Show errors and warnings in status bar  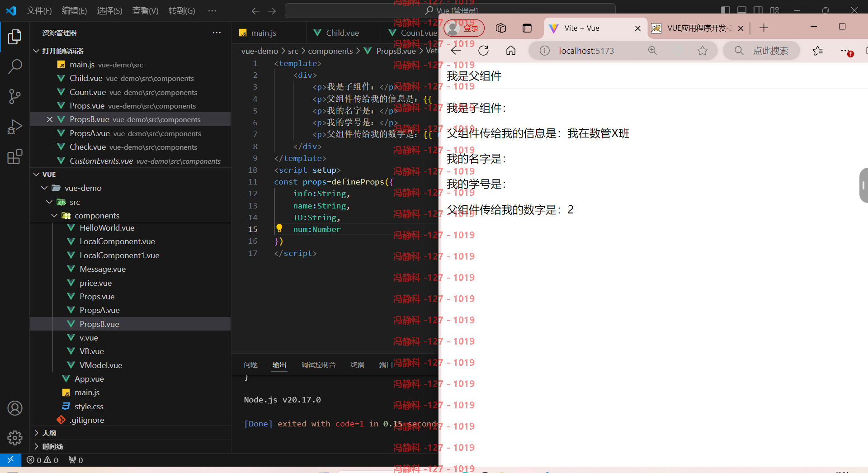[42, 460]
